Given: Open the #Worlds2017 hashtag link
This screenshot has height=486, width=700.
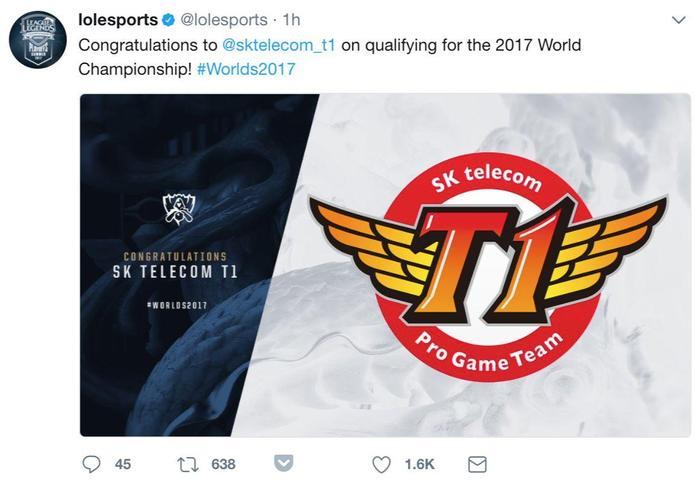Looking at the screenshot, I should 246,69.
